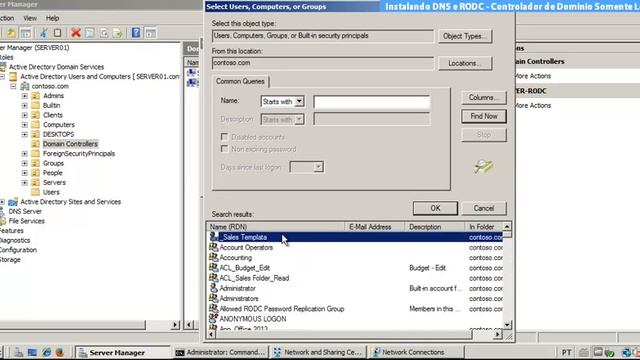This screenshot has height=360, width=640.
Task: Click the Columns button
Action: click(x=484, y=98)
